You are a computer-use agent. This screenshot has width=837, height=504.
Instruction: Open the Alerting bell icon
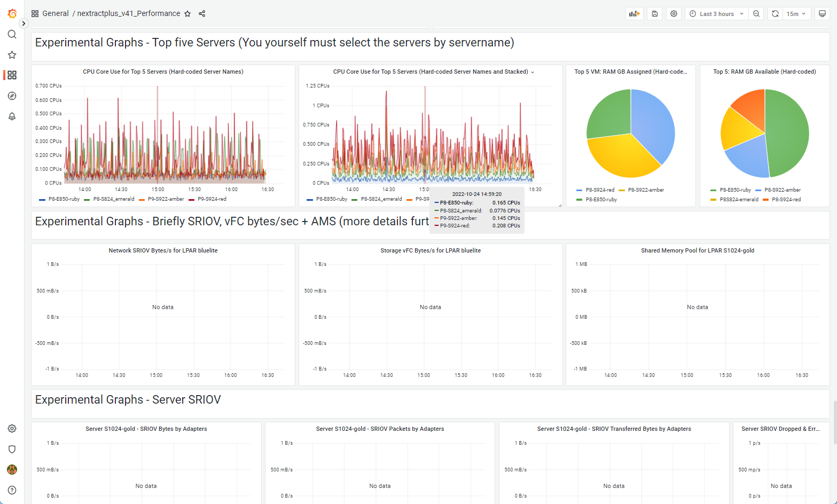click(x=12, y=116)
